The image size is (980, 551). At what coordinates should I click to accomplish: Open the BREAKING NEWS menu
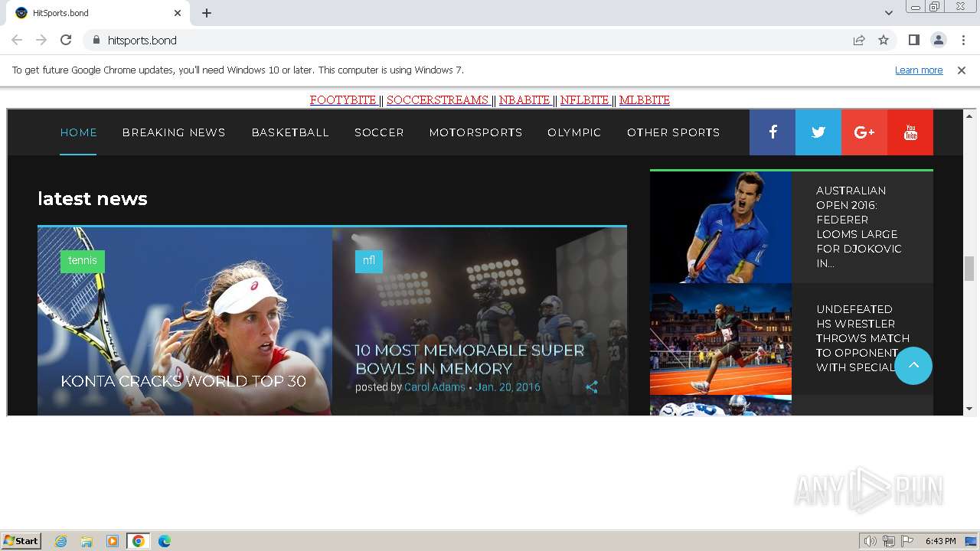(x=174, y=132)
